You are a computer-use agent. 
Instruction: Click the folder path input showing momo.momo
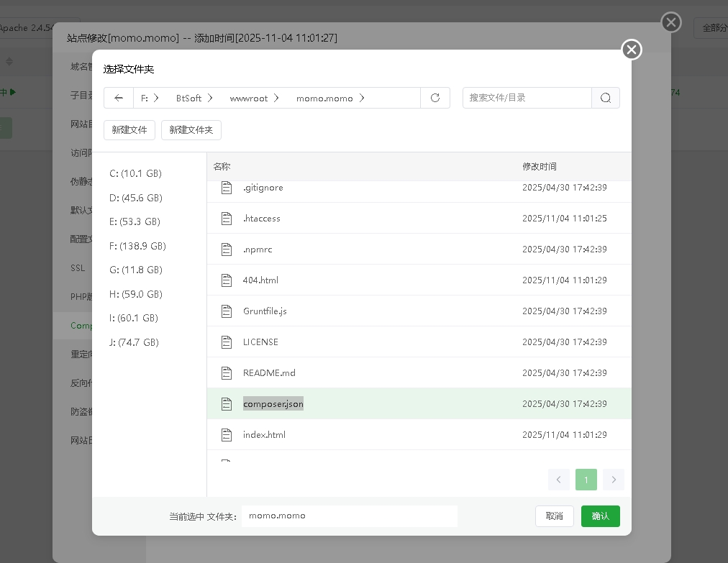pos(349,516)
